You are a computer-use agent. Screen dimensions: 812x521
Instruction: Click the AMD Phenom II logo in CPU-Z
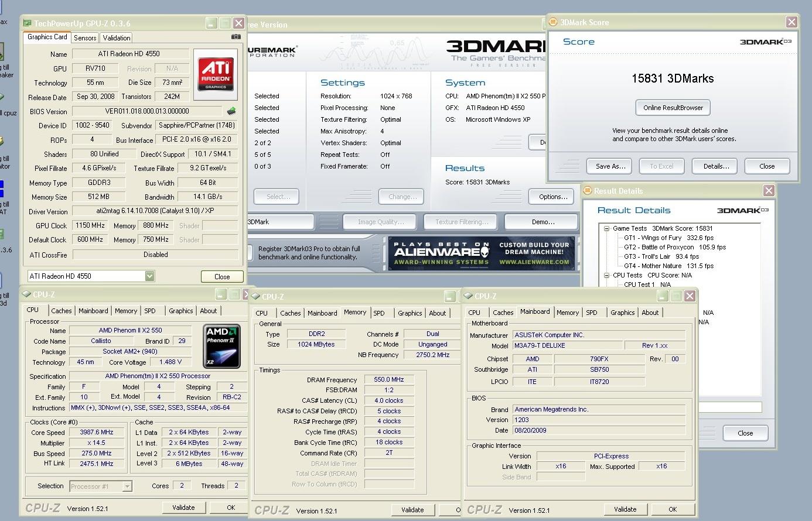(x=221, y=345)
